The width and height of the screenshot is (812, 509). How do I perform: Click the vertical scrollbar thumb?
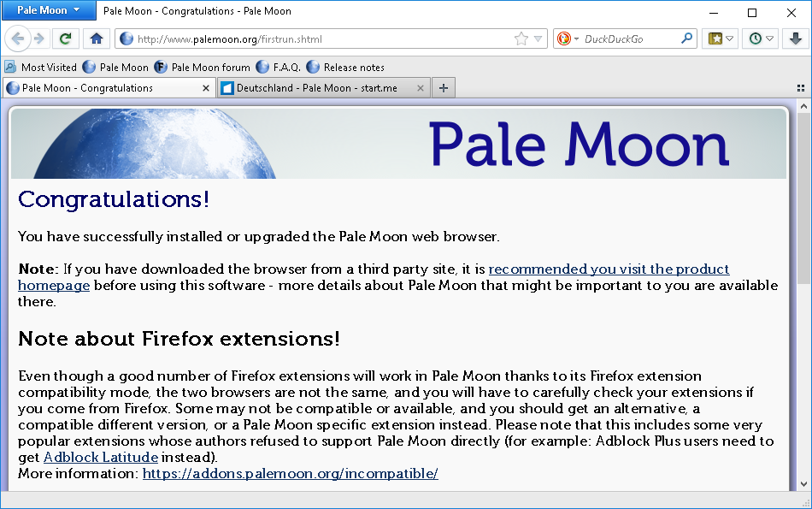coord(803,198)
